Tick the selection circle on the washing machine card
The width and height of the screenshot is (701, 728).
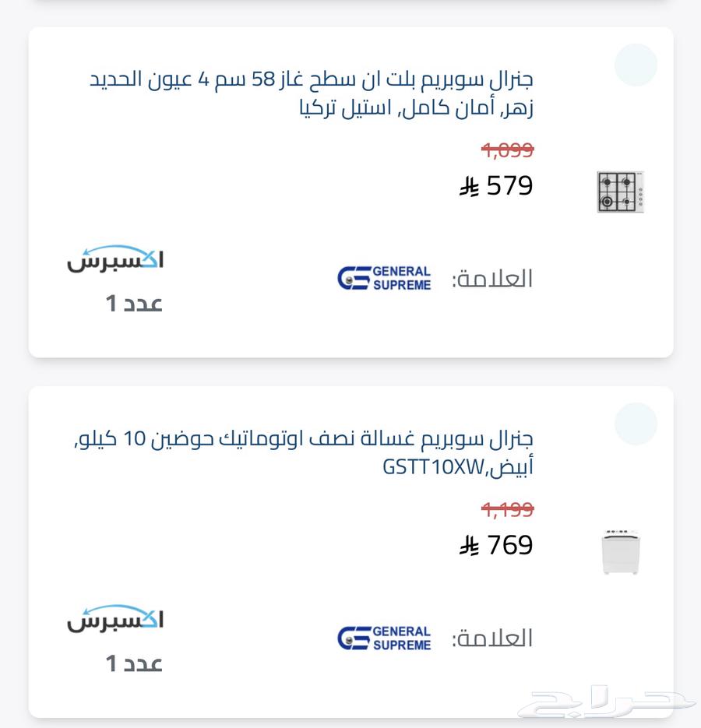click(x=636, y=424)
